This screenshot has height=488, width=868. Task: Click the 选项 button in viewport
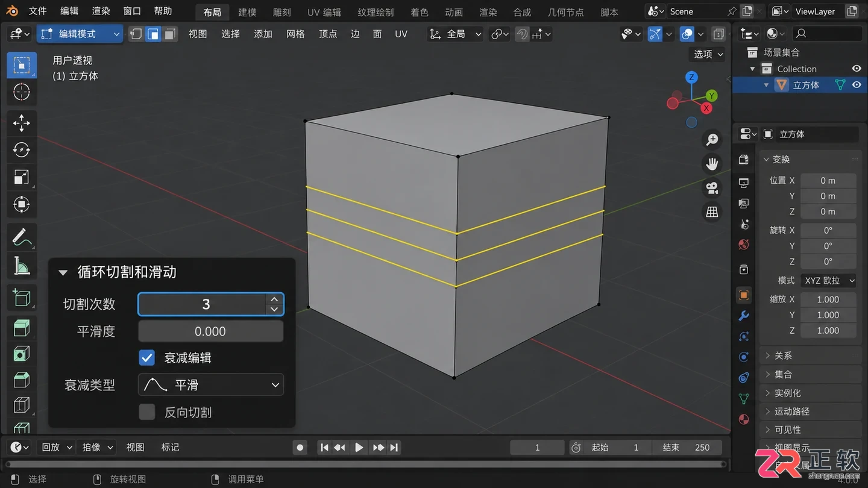[x=708, y=54]
